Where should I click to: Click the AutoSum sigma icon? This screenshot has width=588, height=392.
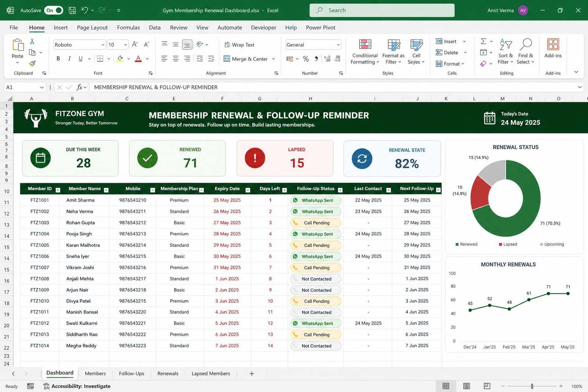coord(484,41)
